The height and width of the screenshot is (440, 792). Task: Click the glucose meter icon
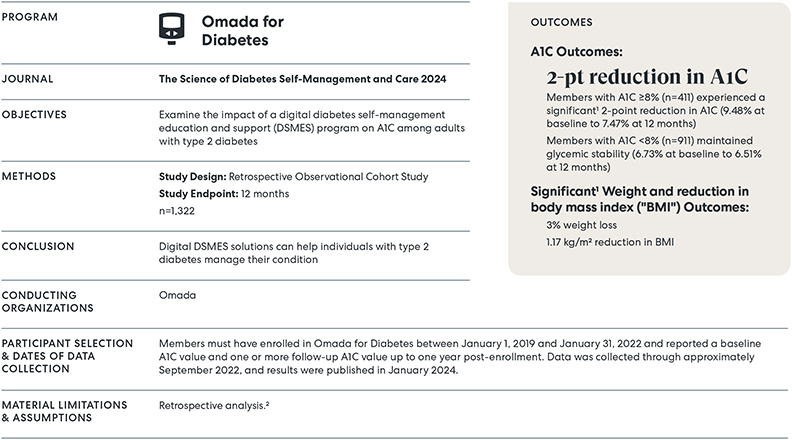(x=174, y=29)
